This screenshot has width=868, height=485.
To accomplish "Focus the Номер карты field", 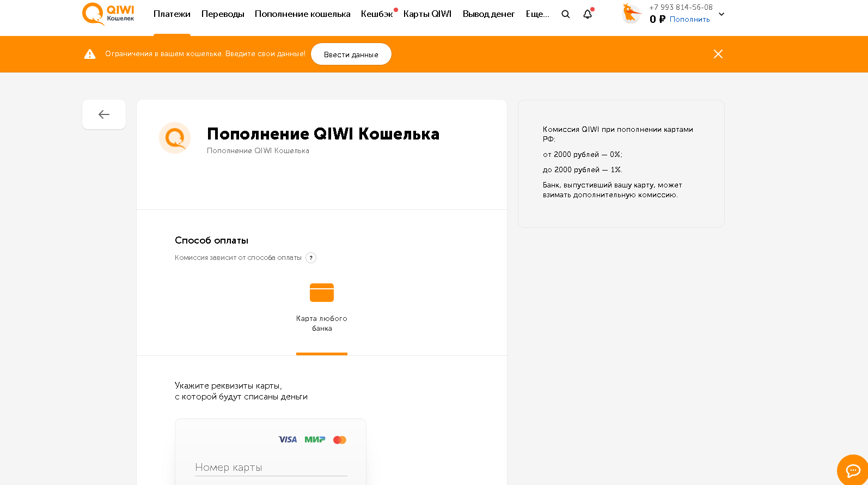I will pos(271,468).
